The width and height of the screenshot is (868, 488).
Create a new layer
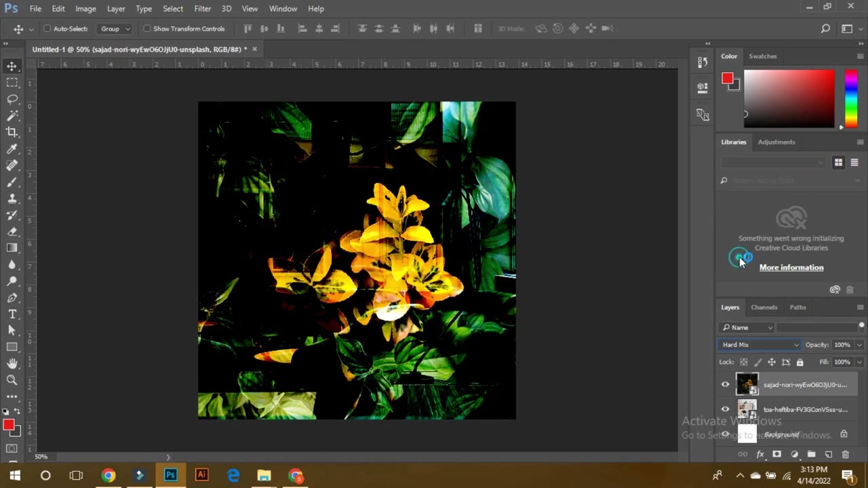[x=828, y=454]
